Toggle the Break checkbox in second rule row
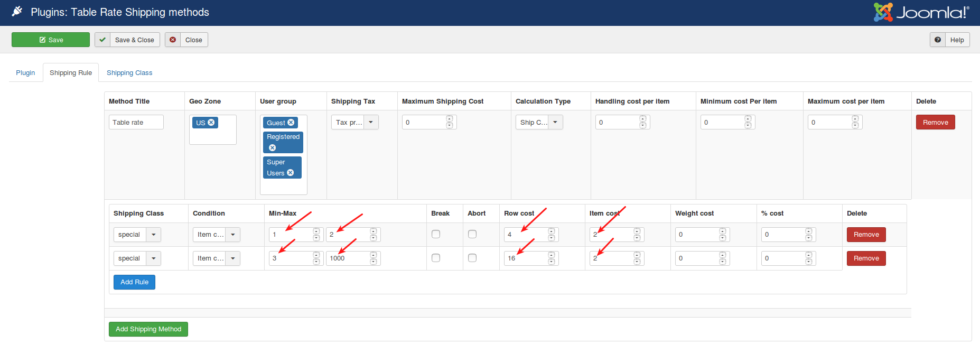The image size is (980, 353). (x=436, y=258)
